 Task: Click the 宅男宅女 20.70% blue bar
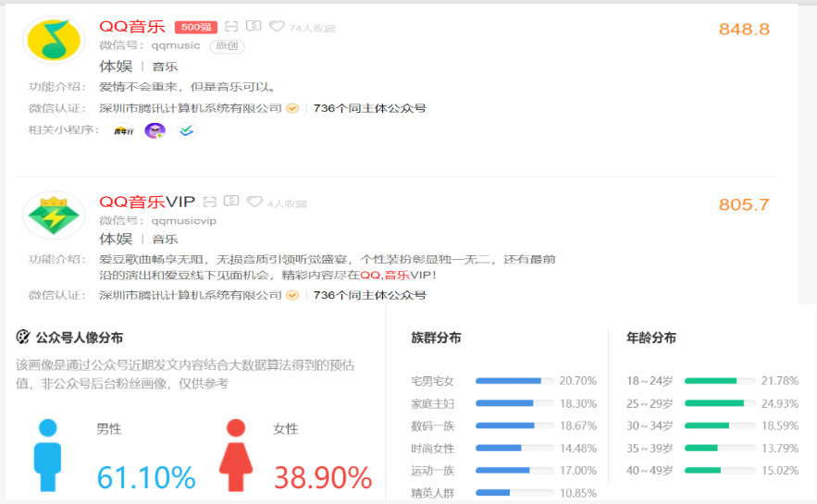coord(508,381)
